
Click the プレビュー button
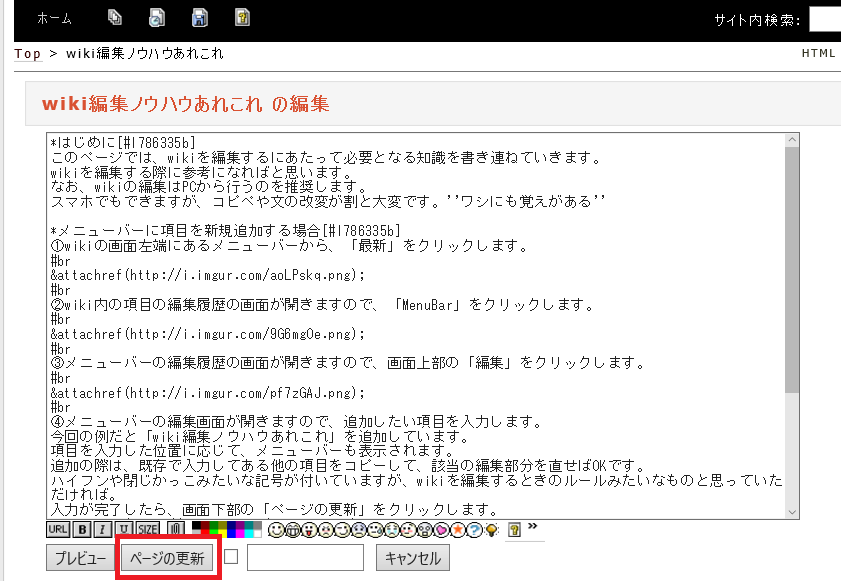80,558
